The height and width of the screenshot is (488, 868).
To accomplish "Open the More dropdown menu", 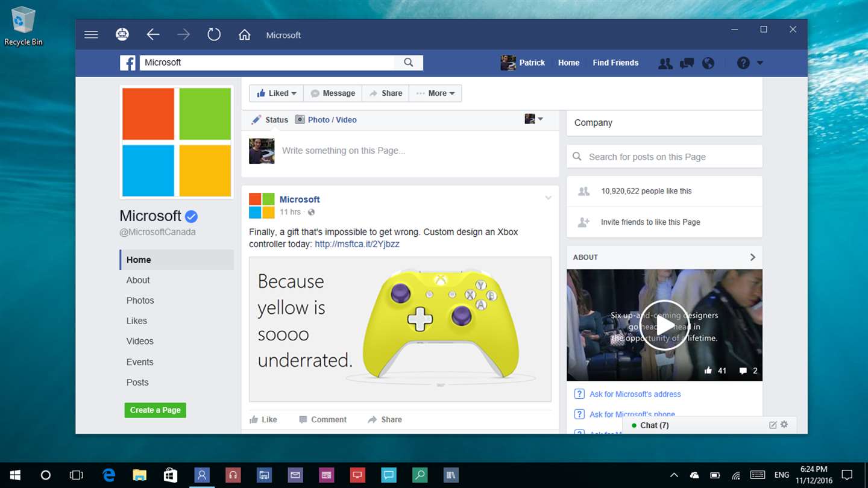I will point(436,93).
